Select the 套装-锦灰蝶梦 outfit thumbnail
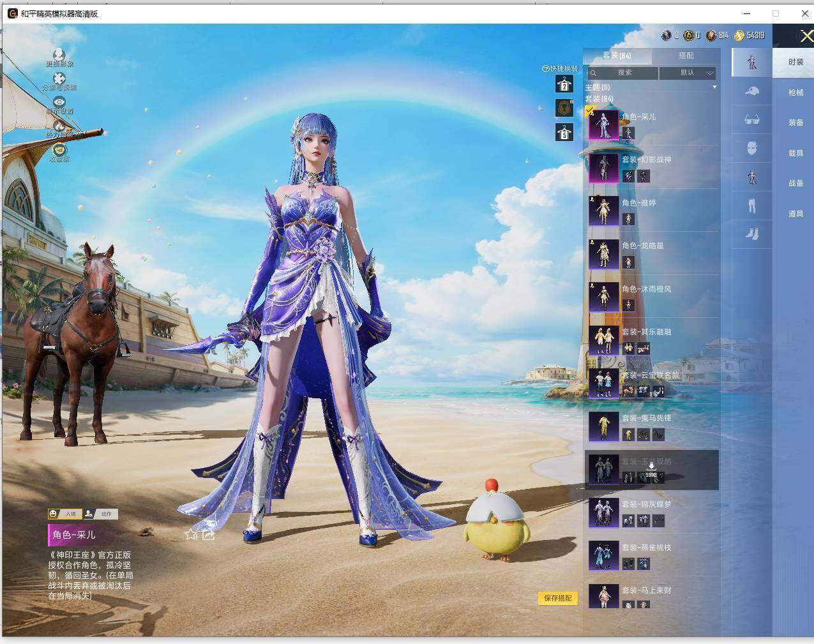The image size is (814, 644). tap(603, 513)
